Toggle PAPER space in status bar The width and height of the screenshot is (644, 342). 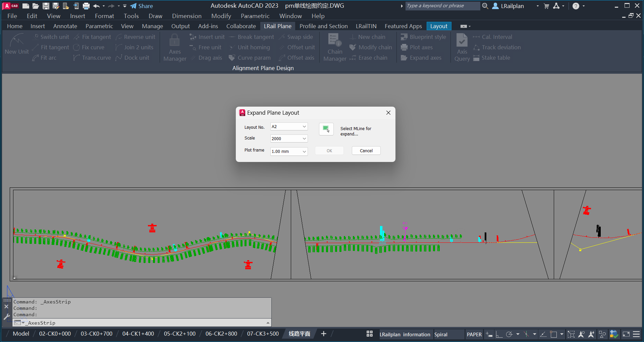474,334
